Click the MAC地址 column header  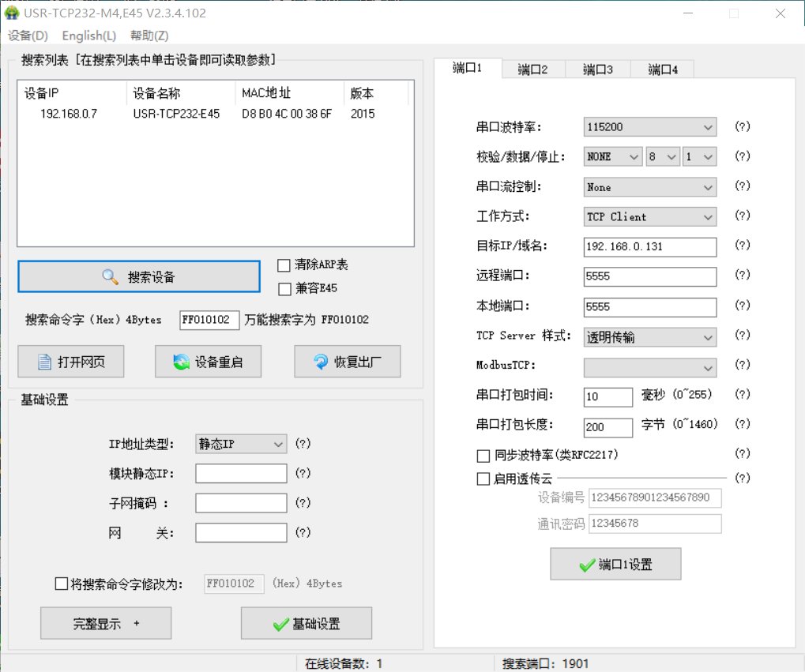(289, 93)
